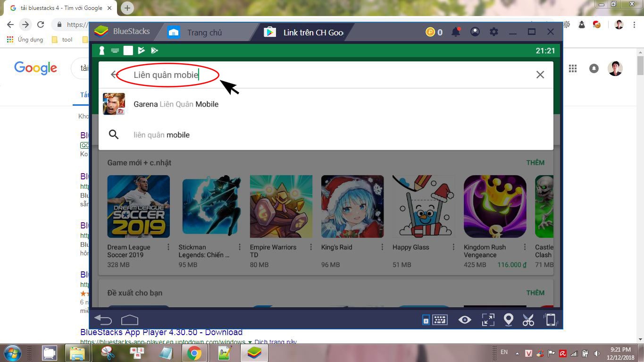Click THÊM next to Đề xuất cho bạn
Screen dimensions: 644x362
pyautogui.click(x=535, y=293)
